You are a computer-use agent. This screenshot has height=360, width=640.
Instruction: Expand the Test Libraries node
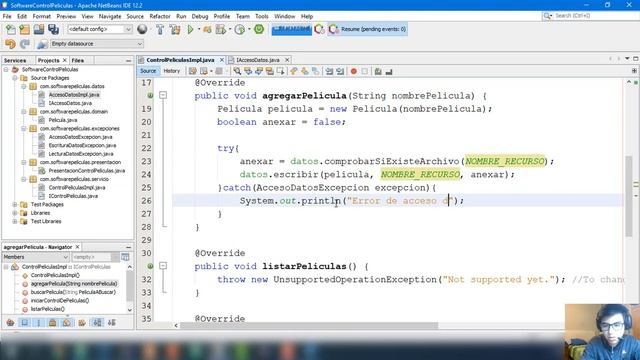pos(15,222)
